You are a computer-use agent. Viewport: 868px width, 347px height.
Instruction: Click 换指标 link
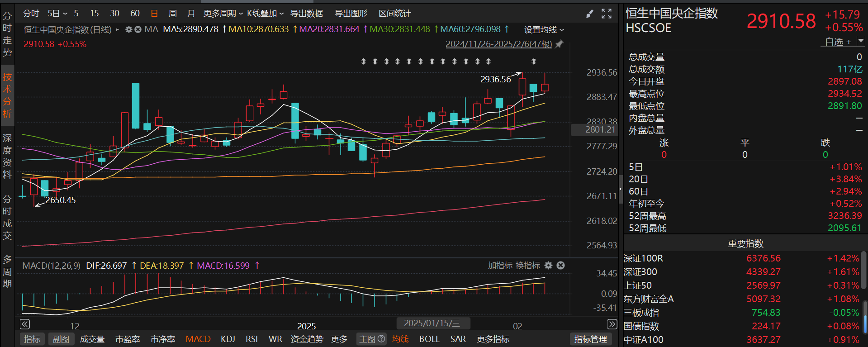coord(527,266)
